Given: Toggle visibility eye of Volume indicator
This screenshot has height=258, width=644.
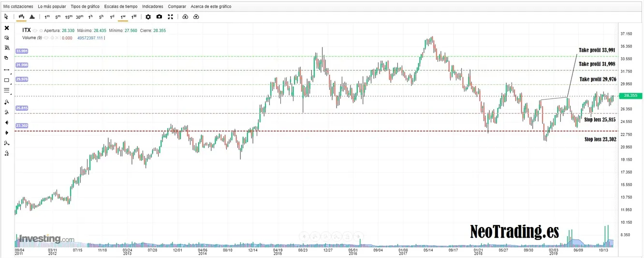Looking at the screenshot, I should (x=47, y=38).
